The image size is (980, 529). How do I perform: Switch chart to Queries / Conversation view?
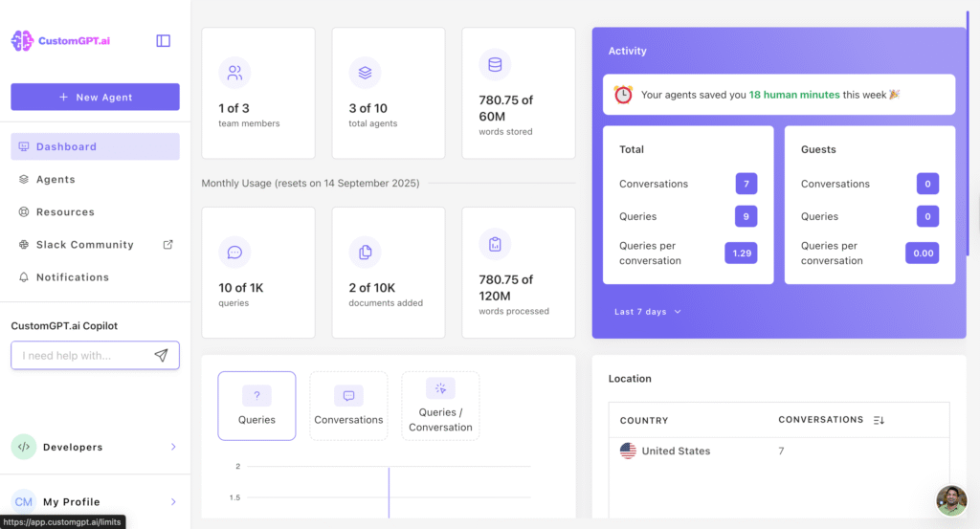click(x=440, y=406)
